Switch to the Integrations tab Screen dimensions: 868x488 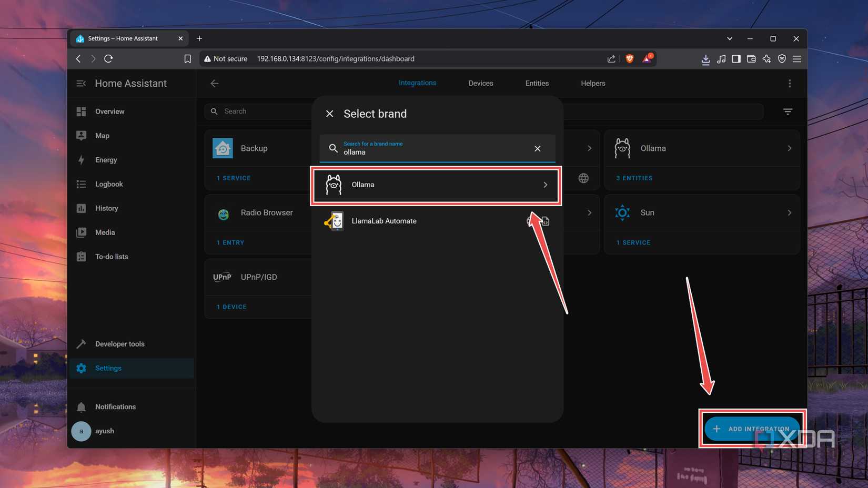[417, 83]
